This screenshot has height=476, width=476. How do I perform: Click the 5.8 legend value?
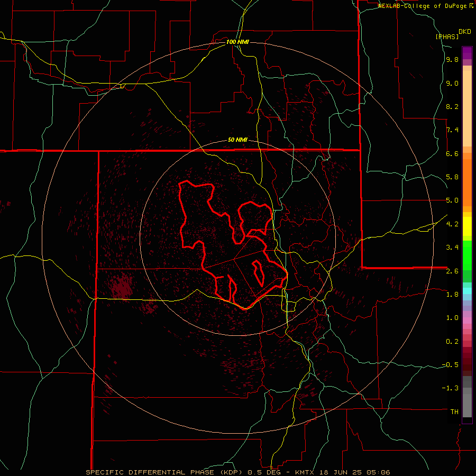(x=452, y=177)
